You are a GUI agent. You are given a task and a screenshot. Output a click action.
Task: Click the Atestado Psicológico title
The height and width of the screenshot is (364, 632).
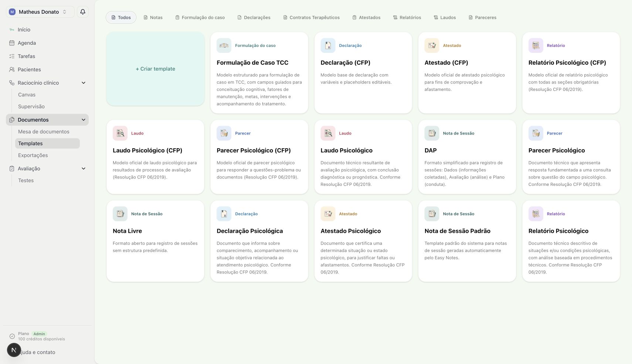(x=350, y=231)
